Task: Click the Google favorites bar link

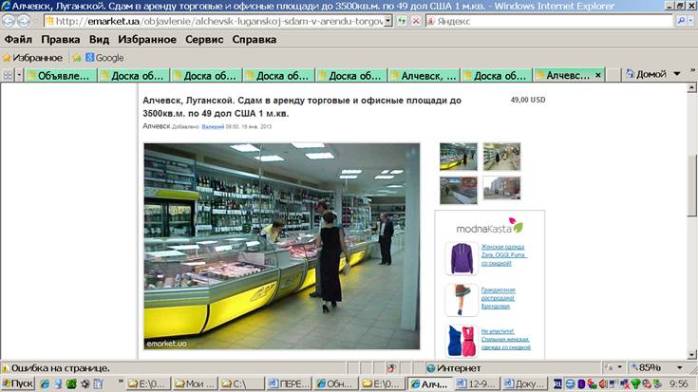Action: coord(105,58)
